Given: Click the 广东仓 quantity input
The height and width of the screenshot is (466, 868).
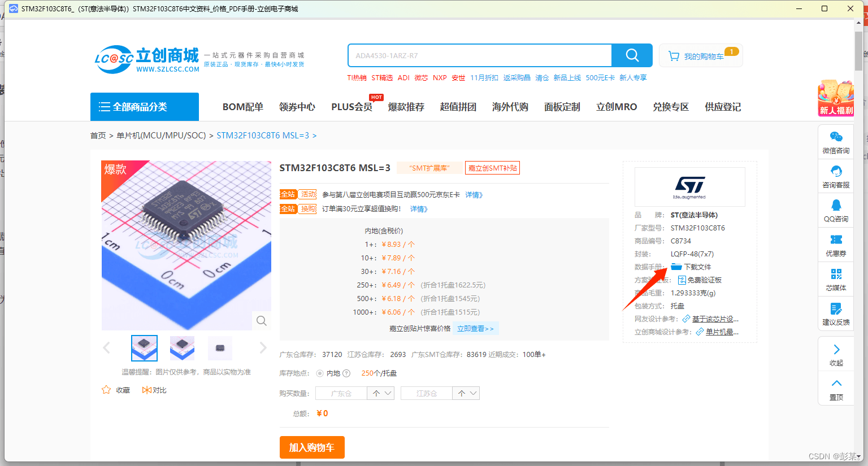Looking at the screenshot, I should click(x=341, y=393).
